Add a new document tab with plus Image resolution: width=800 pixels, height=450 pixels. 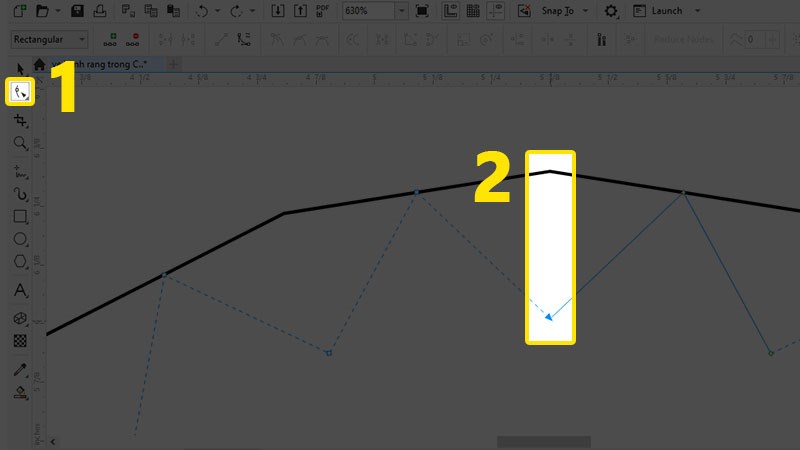tap(173, 64)
